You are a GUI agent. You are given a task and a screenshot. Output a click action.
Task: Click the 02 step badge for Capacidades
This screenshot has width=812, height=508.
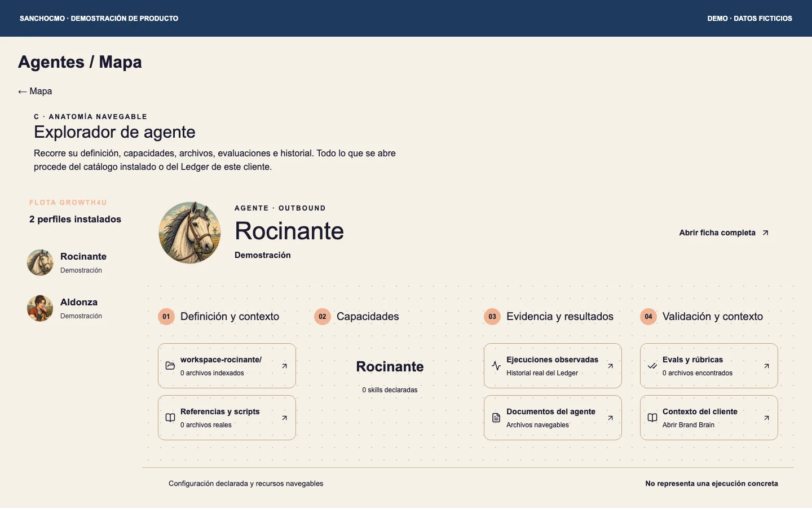pyautogui.click(x=323, y=317)
